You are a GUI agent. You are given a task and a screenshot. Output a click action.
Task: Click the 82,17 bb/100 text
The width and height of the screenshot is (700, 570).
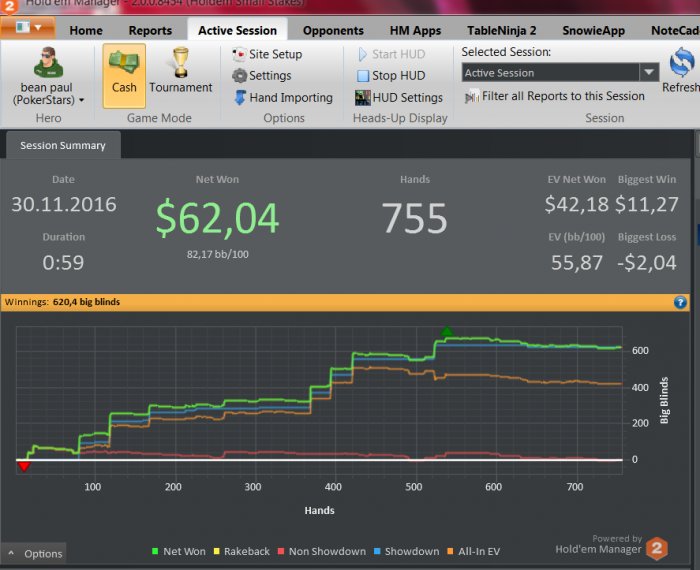pos(217,254)
